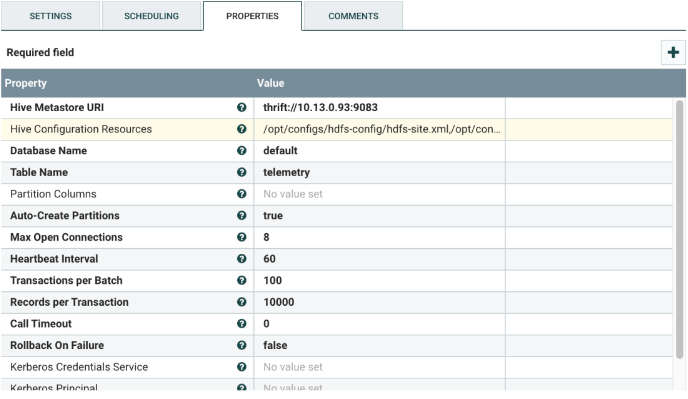Click the plus icon to add property
This screenshot has height=399, width=688.
[x=673, y=53]
